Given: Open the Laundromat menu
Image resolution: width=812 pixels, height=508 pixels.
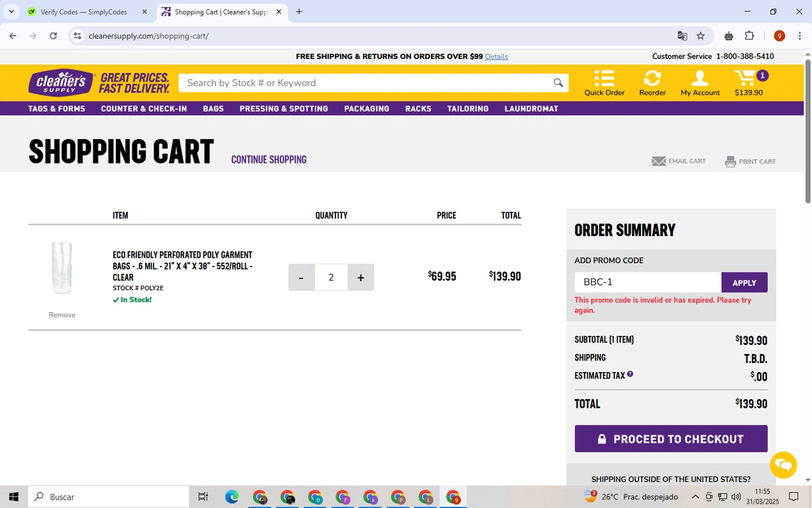Looking at the screenshot, I should tap(531, 109).
